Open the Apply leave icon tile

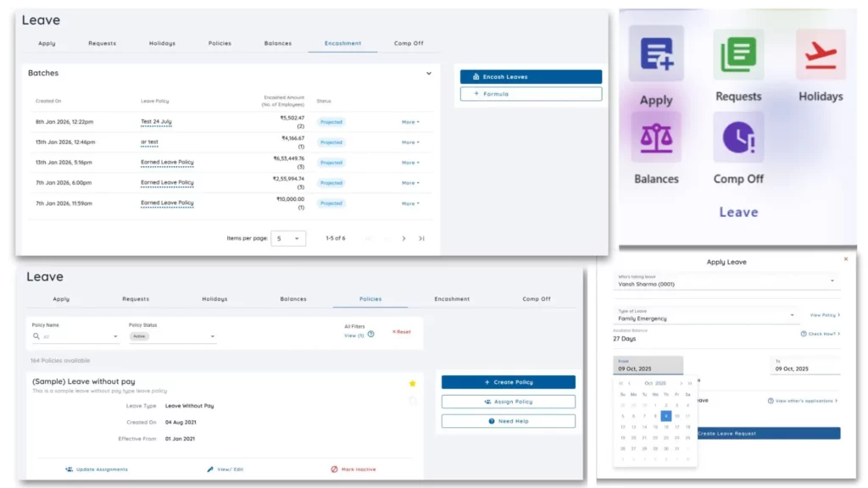656,53
